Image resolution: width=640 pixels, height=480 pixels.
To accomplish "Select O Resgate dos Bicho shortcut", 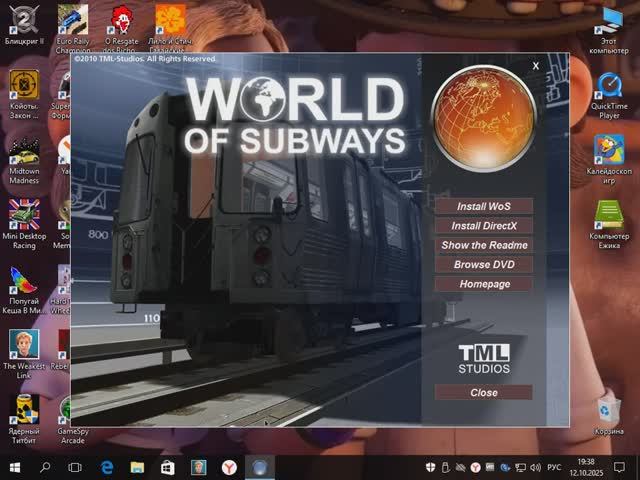I will click(x=121, y=29).
